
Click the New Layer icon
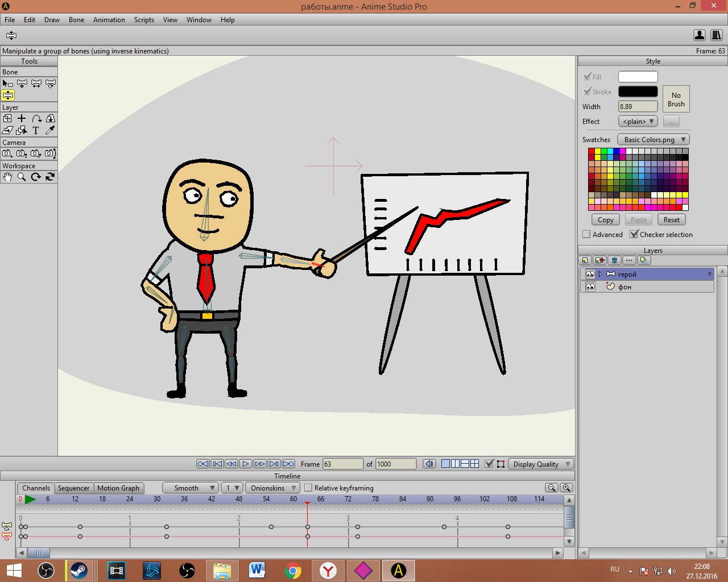585,260
